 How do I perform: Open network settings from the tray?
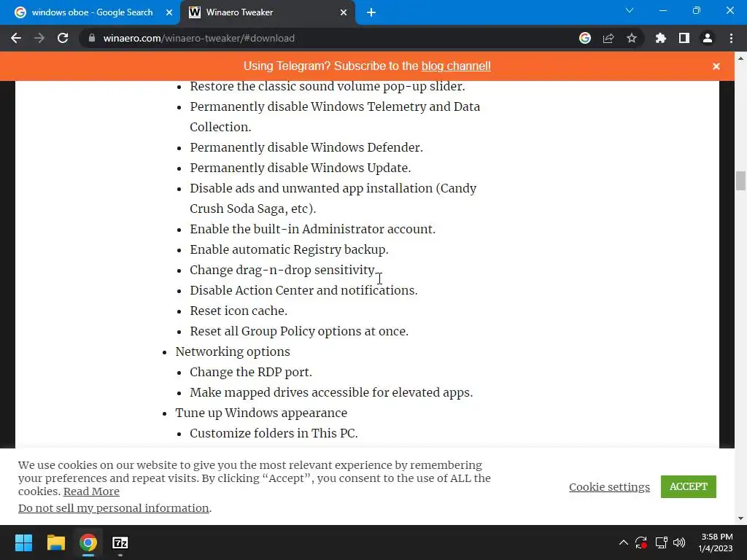coord(661,542)
